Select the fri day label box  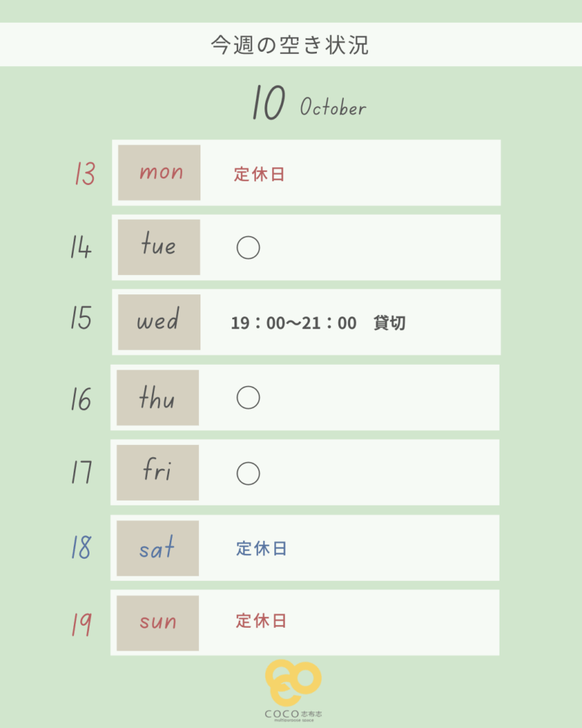point(158,473)
